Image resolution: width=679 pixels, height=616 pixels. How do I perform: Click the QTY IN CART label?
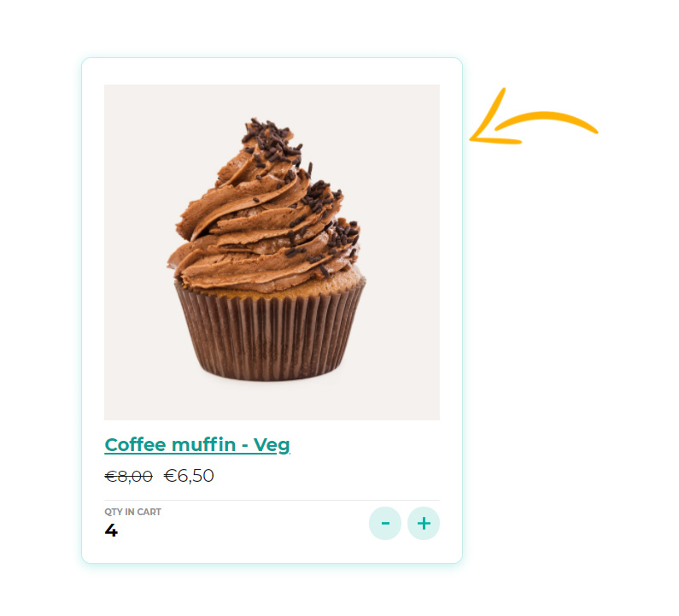[132, 512]
